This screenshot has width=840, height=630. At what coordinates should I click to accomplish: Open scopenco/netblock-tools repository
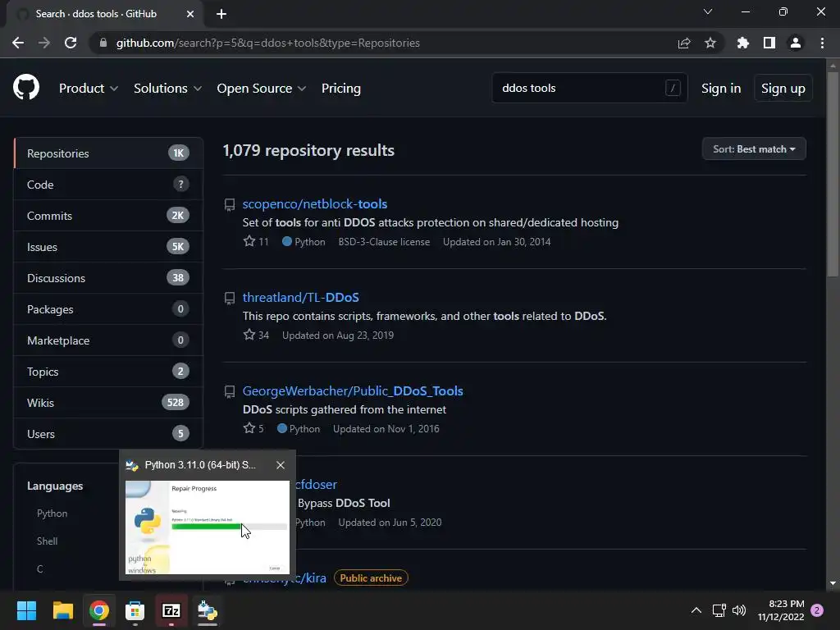pyautogui.click(x=314, y=203)
